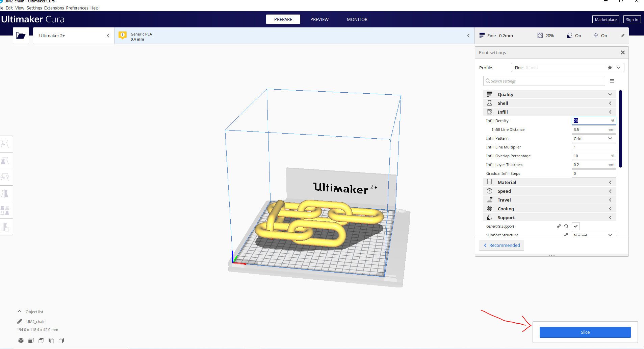The image size is (644, 349).
Task: Click the Sign in button
Action: coord(632,20)
